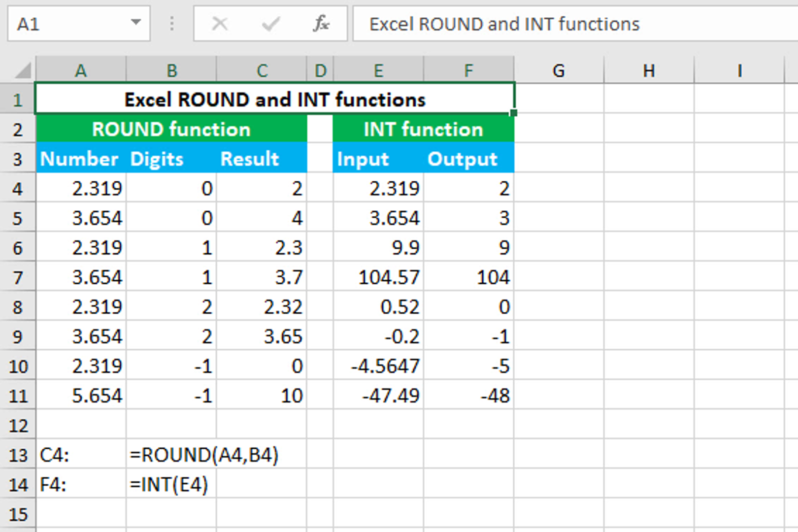Select column G header
This screenshot has height=532, width=798.
559,70
